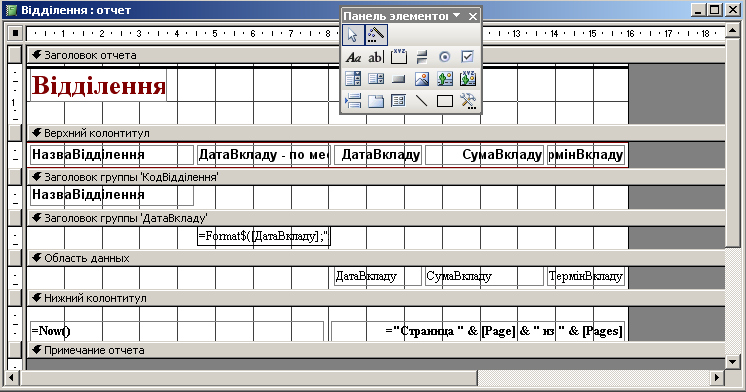The height and width of the screenshot is (392, 746).
Task: Click the Access icon in the title bar
Action: [10, 10]
